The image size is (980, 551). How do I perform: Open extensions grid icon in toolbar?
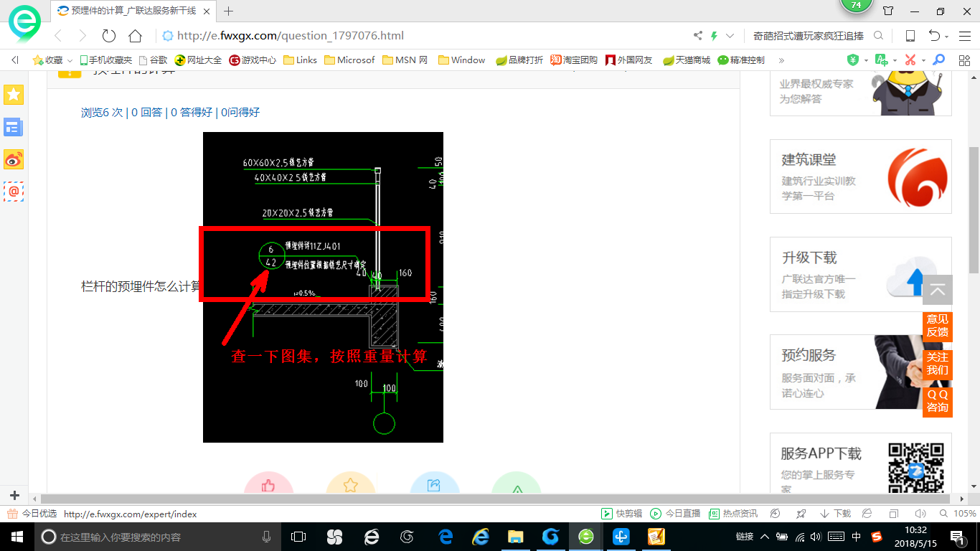964,60
